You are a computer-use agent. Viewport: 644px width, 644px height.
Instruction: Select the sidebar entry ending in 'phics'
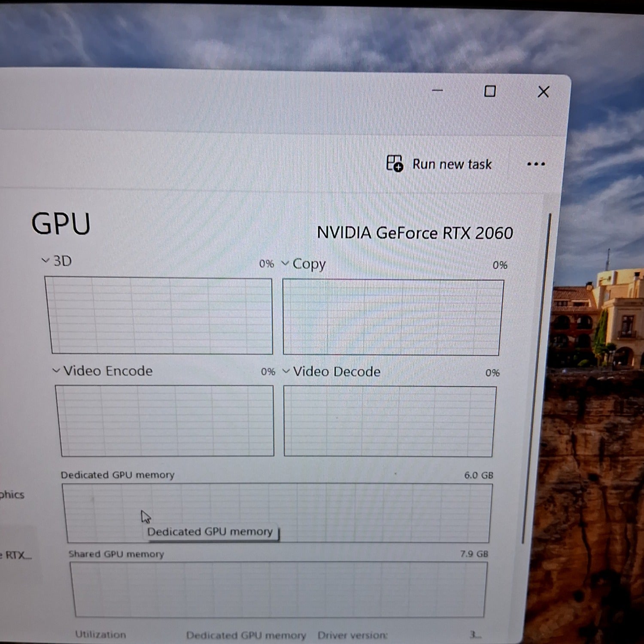point(12,495)
